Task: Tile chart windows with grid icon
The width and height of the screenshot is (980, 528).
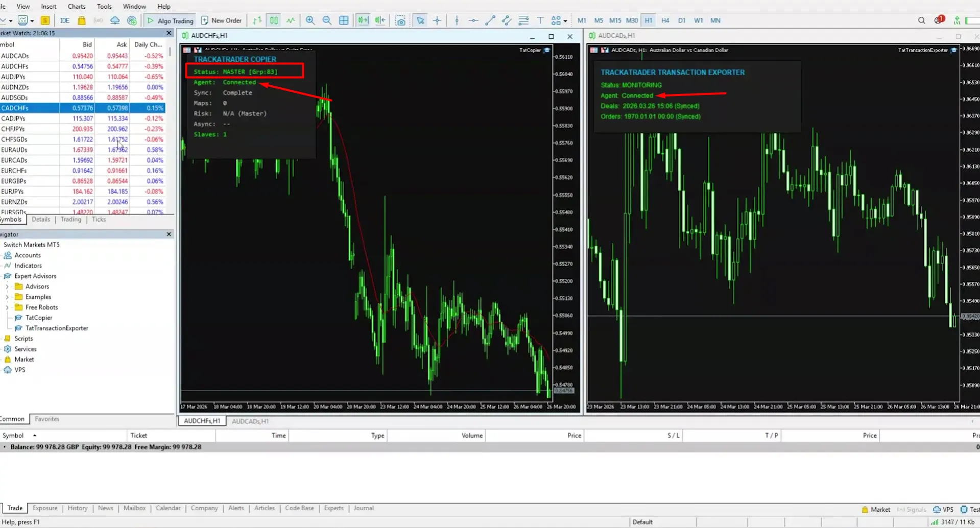Action: tap(344, 20)
